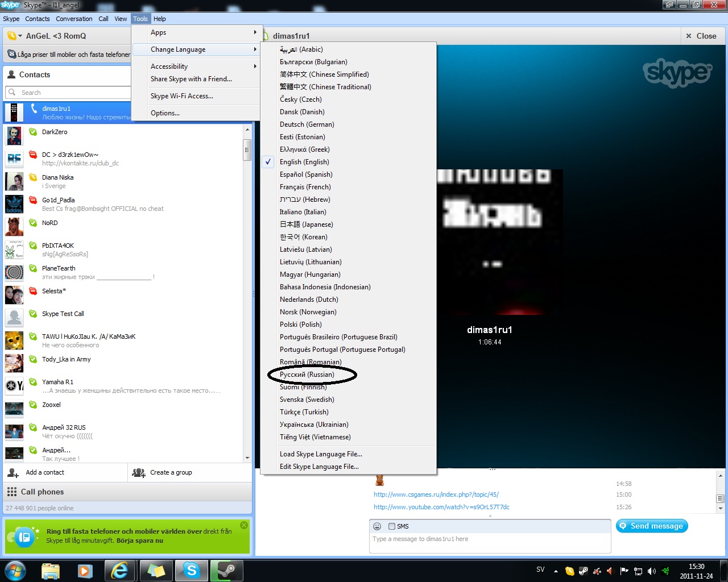
Task: Open the Conversation menu
Action: tap(74, 19)
